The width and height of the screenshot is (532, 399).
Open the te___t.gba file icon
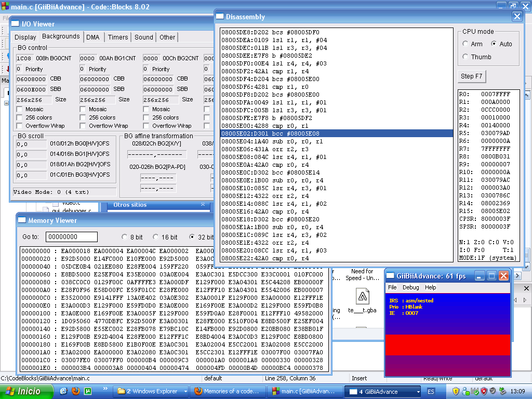[362, 297]
